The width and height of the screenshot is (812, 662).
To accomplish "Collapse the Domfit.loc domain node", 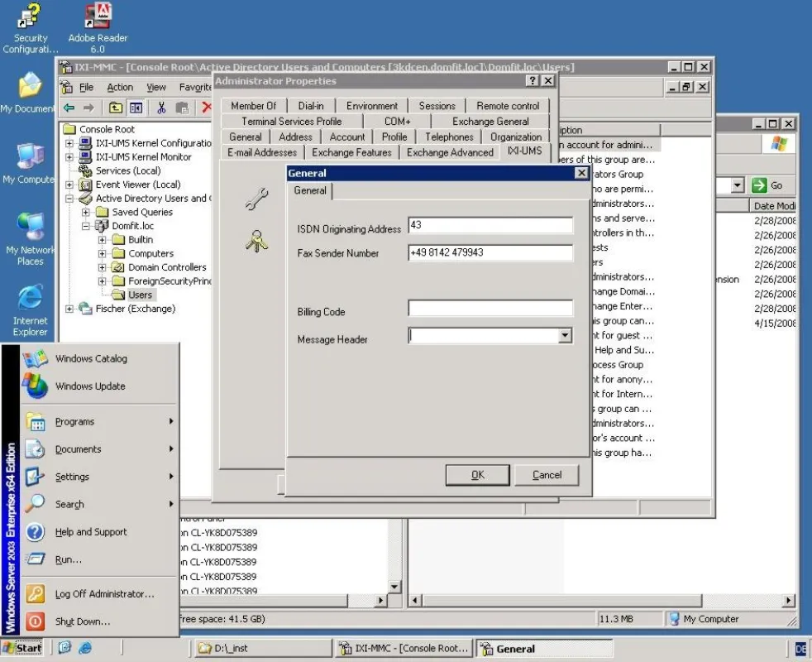I will click(x=86, y=226).
